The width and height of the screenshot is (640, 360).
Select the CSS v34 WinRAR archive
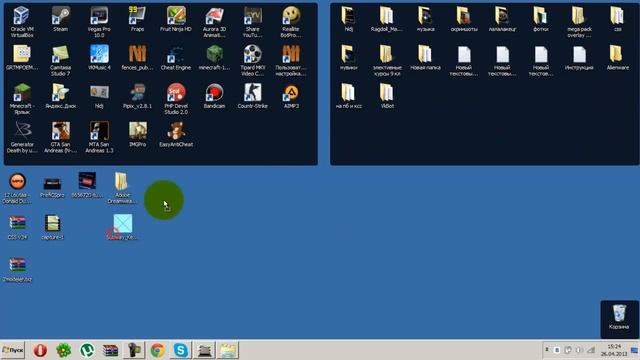pos(17,223)
